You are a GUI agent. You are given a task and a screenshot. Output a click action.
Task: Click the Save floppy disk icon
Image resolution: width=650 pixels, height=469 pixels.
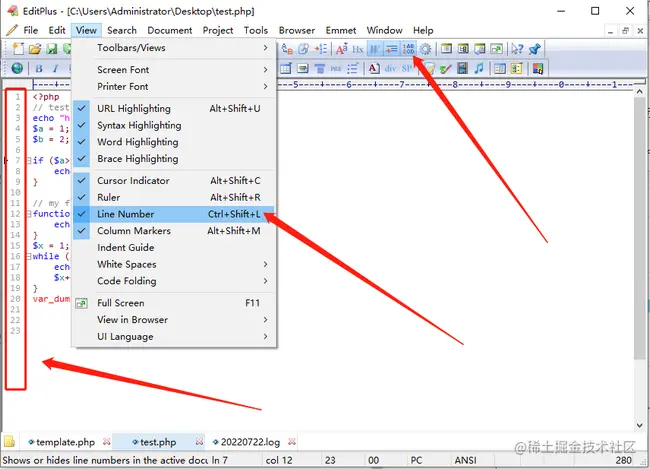[51, 49]
